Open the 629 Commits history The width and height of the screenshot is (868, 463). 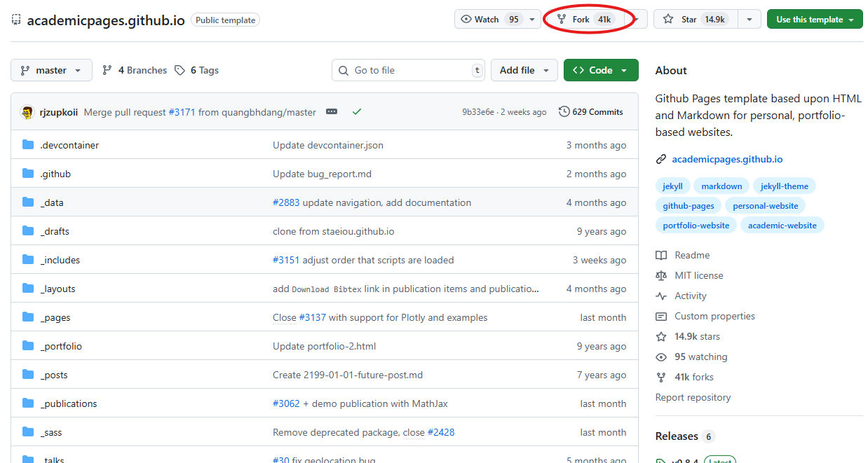point(590,112)
